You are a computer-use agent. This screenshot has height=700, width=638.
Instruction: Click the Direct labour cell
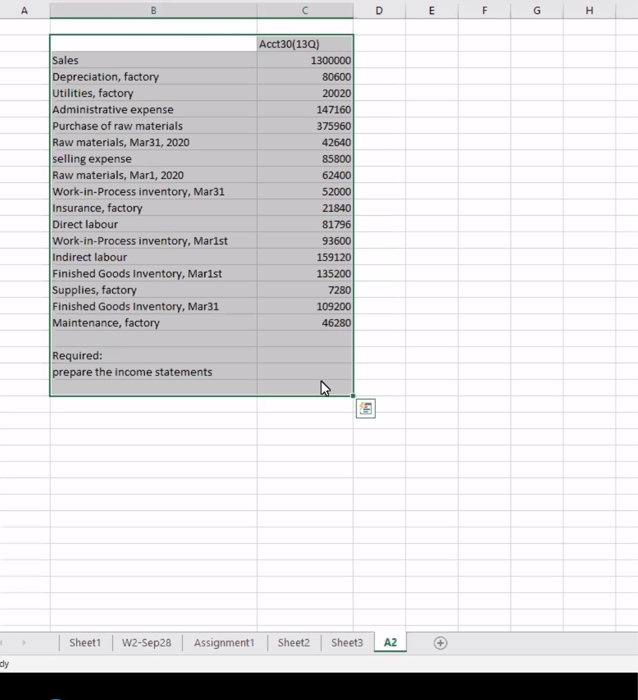154,224
